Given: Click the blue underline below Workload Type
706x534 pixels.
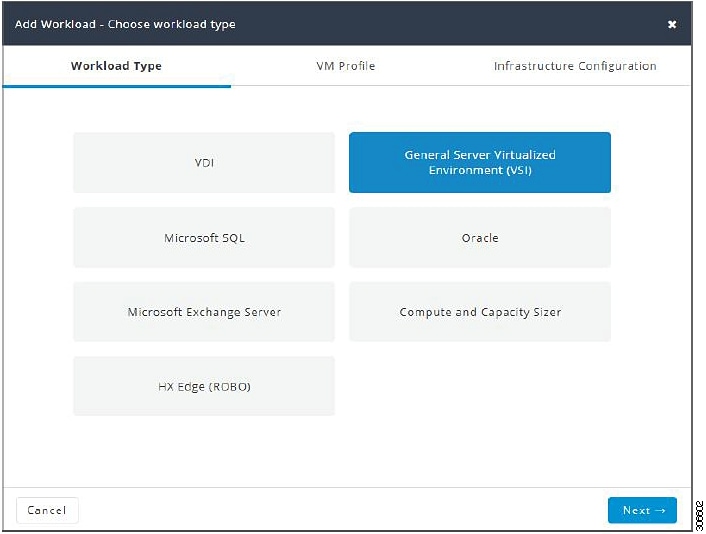Looking at the screenshot, I should pyautogui.click(x=117, y=86).
